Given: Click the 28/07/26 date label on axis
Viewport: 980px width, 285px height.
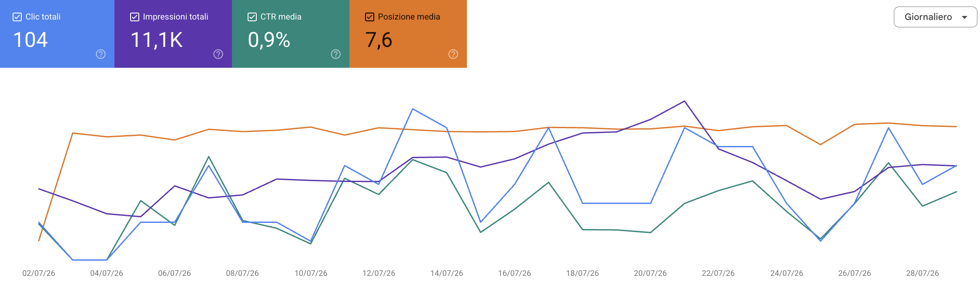Looking at the screenshot, I should (x=923, y=273).
